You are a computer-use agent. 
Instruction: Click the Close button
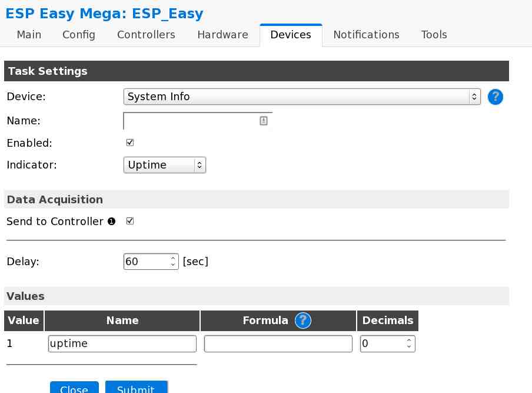(x=74, y=388)
